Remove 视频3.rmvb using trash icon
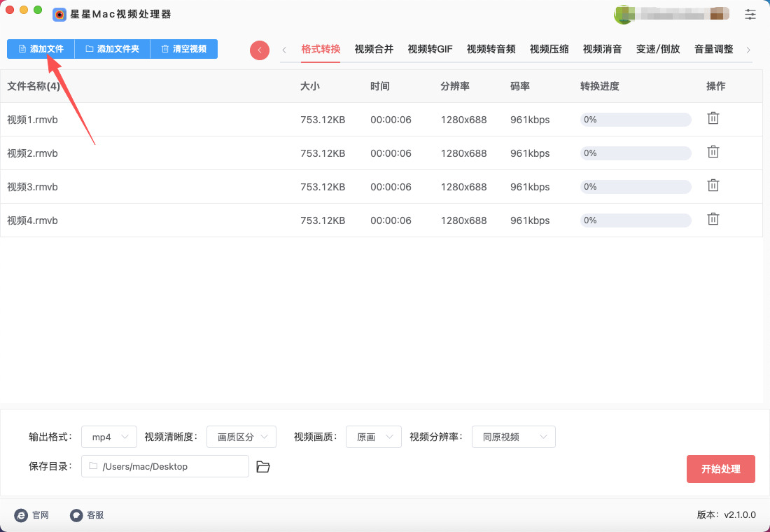The width and height of the screenshot is (770, 532). 713,185
